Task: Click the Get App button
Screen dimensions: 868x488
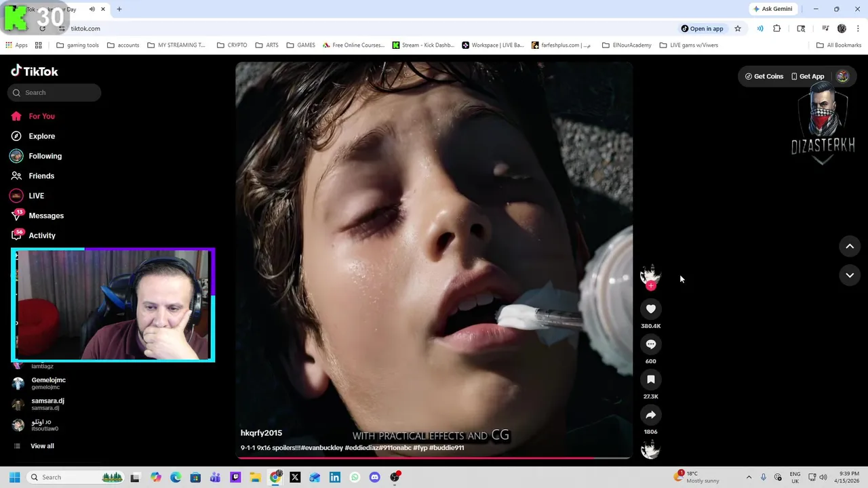Action: tap(808, 77)
